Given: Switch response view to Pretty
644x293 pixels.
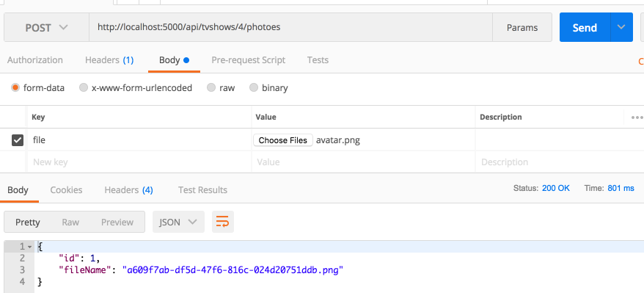Looking at the screenshot, I should (28, 222).
